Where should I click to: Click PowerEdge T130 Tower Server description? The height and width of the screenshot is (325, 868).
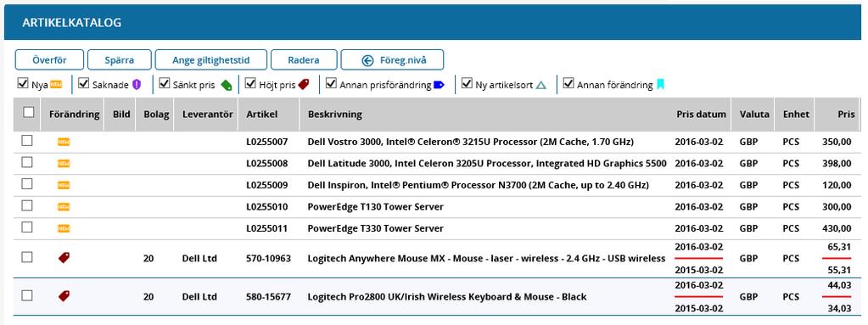coord(375,207)
